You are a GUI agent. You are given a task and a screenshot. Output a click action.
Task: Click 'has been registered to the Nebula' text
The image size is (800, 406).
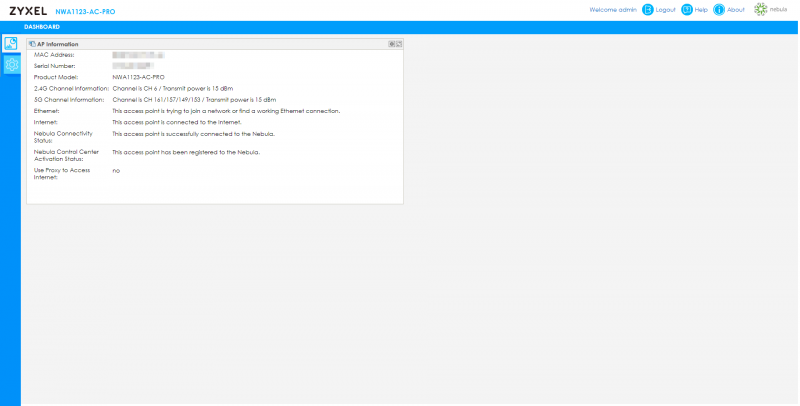point(209,153)
